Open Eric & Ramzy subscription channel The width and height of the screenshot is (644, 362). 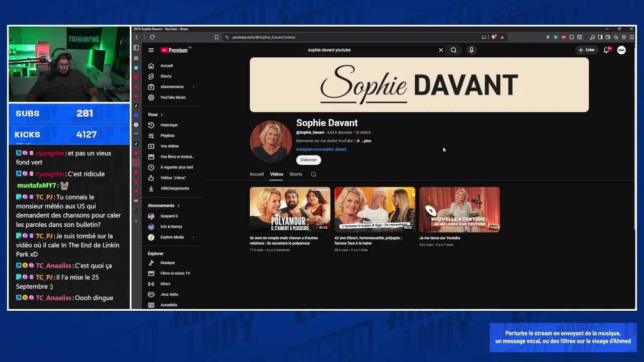point(173,227)
